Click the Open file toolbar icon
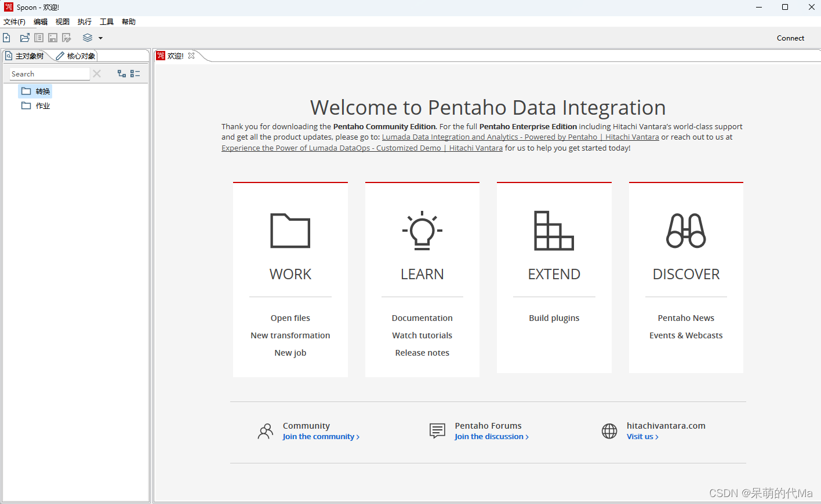The image size is (821, 504). (x=24, y=38)
